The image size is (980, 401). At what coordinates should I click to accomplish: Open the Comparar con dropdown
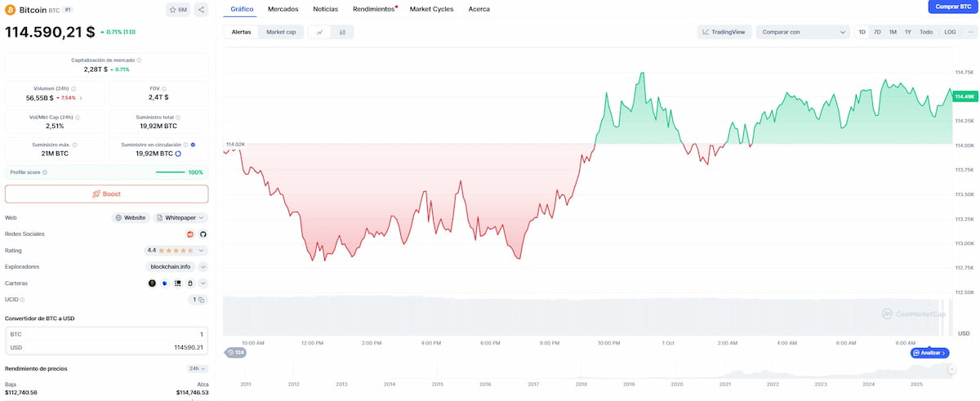[x=803, y=33]
